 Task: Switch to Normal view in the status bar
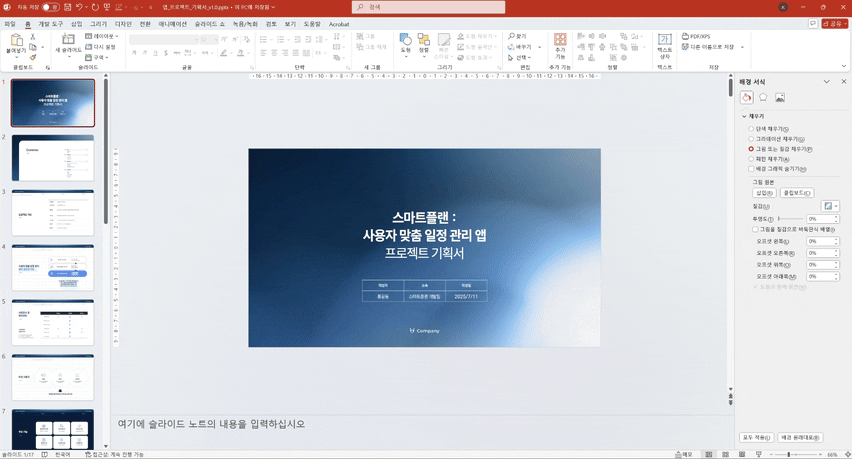point(709,454)
